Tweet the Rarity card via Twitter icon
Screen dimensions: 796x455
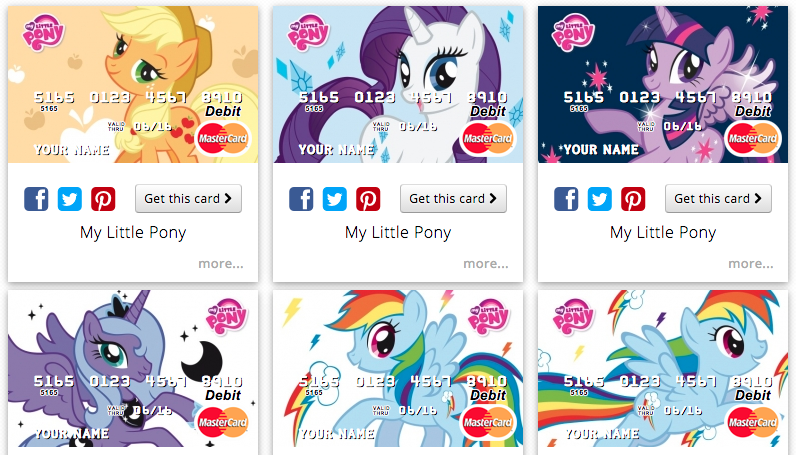(x=335, y=199)
